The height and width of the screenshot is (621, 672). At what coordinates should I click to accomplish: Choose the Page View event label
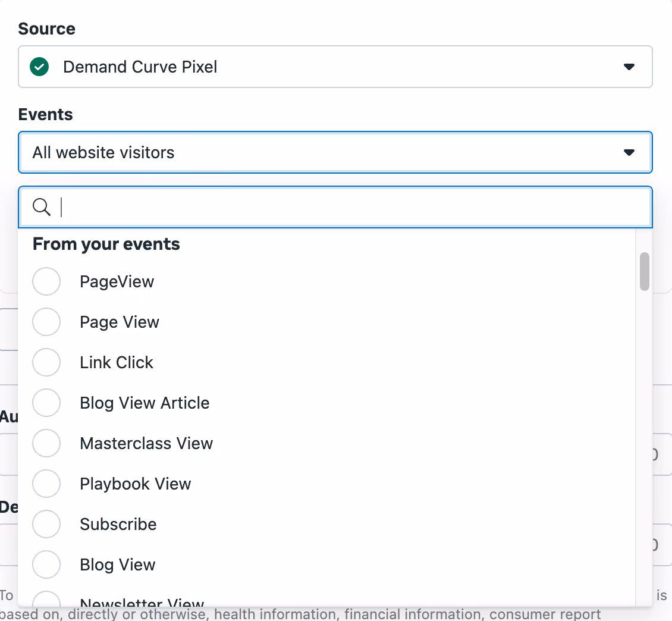120,322
